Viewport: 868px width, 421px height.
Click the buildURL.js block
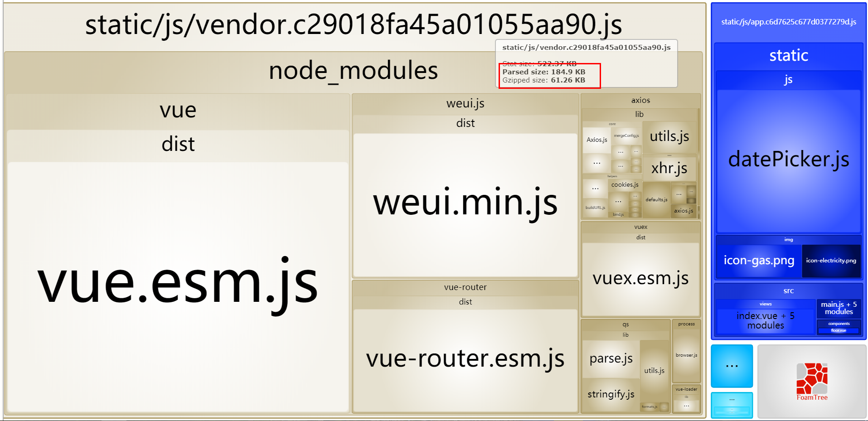pyautogui.click(x=595, y=208)
